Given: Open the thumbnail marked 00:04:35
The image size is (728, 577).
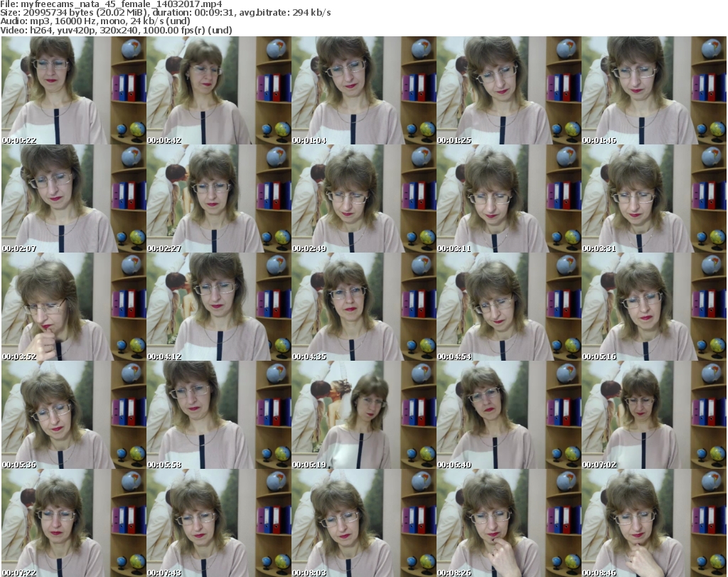Looking at the screenshot, I should point(364,307).
